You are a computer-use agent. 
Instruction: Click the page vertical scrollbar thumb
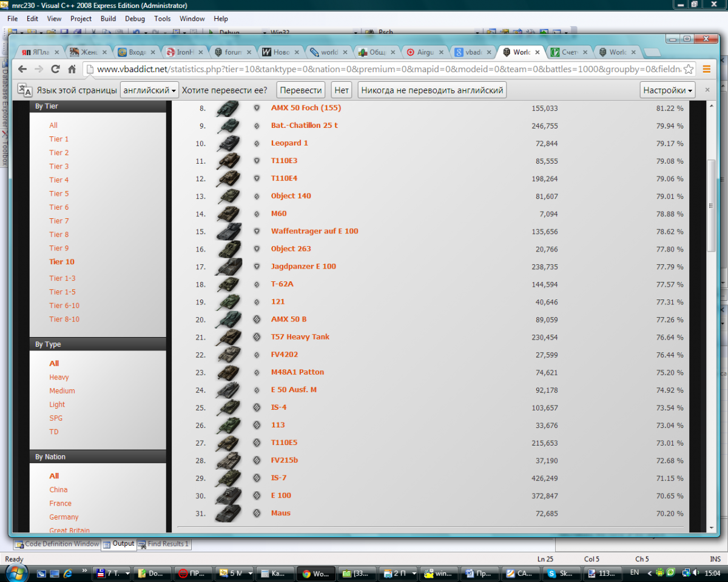click(x=712, y=206)
